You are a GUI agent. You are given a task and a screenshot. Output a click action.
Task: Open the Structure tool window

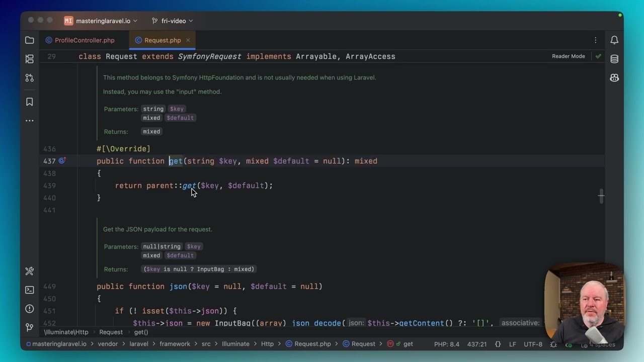coord(30,59)
